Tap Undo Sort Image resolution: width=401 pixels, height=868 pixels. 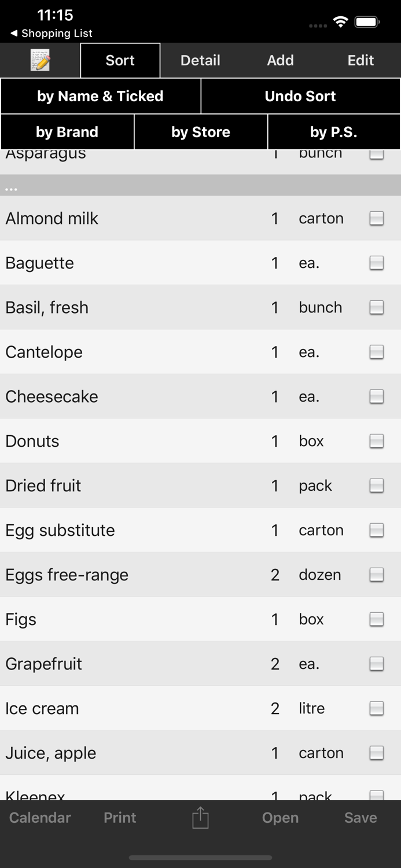300,96
